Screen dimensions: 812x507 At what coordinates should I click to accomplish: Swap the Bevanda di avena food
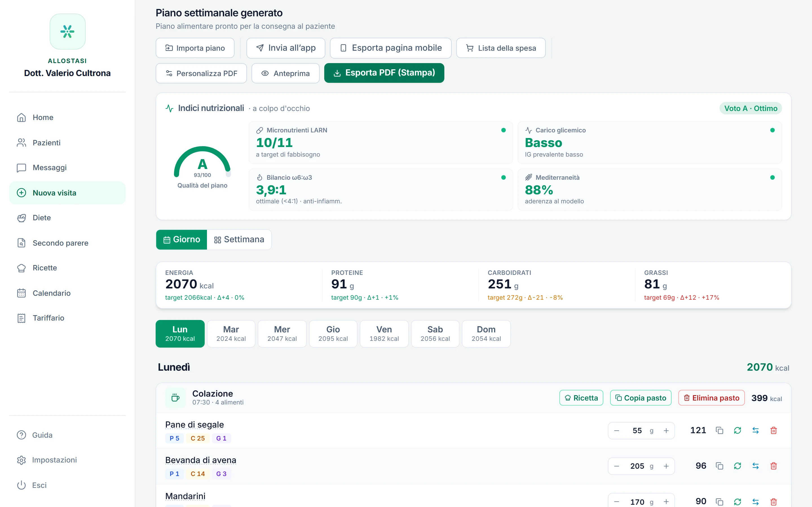[x=755, y=466]
